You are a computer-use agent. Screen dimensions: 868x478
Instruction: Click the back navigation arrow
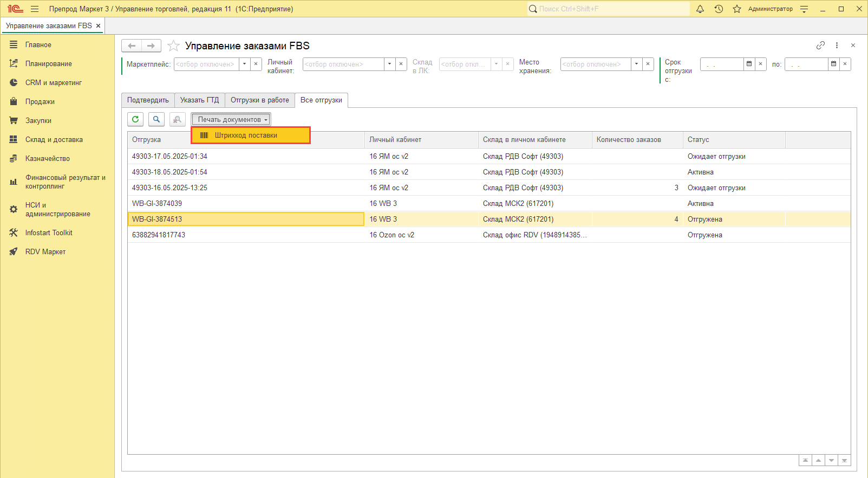coord(132,46)
